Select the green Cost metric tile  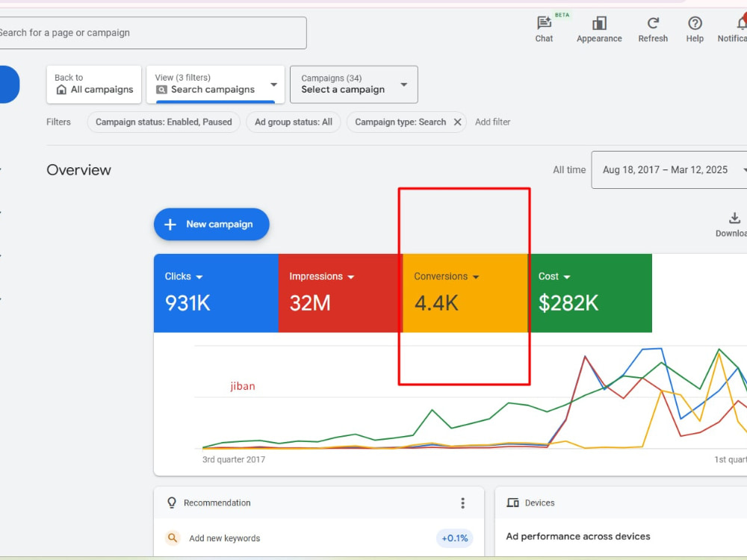point(590,293)
